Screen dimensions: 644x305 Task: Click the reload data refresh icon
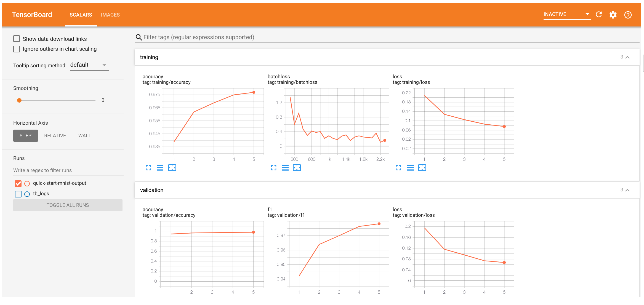tap(598, 15)
